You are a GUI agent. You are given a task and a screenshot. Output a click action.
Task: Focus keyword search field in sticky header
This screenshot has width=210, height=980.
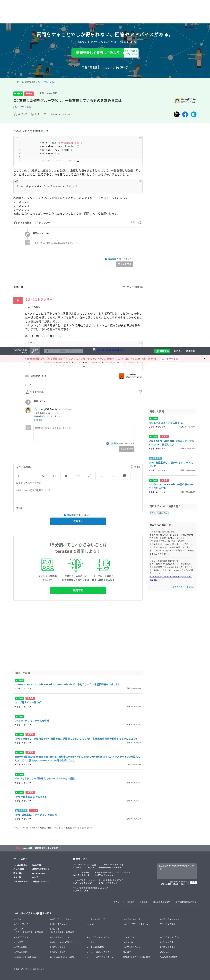pos(63,351)
